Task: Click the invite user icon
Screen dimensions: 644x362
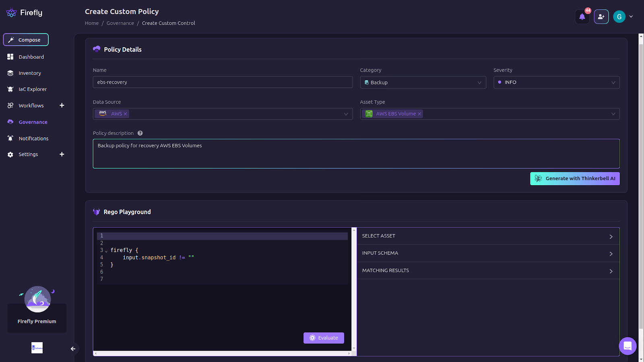Action: coord(601,17)
